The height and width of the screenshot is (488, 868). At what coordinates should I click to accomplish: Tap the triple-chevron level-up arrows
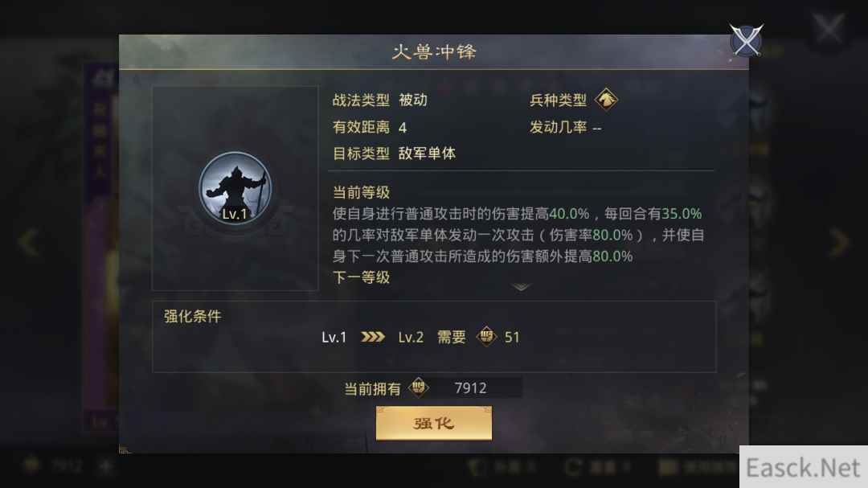point(373,337)
